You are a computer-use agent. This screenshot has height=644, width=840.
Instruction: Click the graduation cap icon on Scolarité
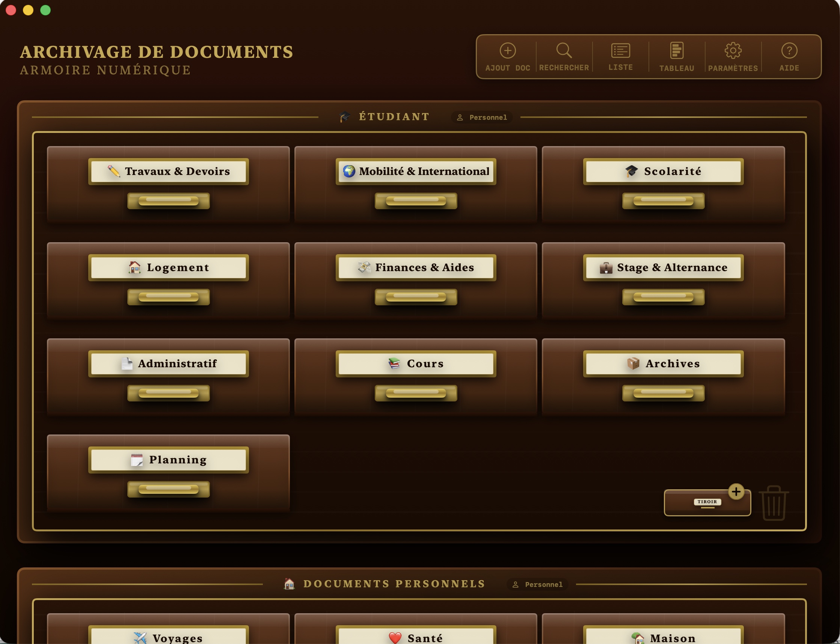632,171
